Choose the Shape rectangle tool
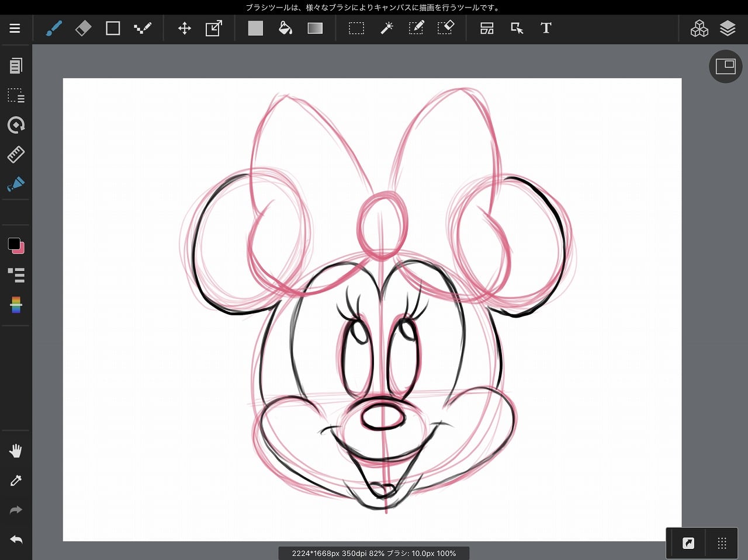748x560 pixels. point(113,28)
